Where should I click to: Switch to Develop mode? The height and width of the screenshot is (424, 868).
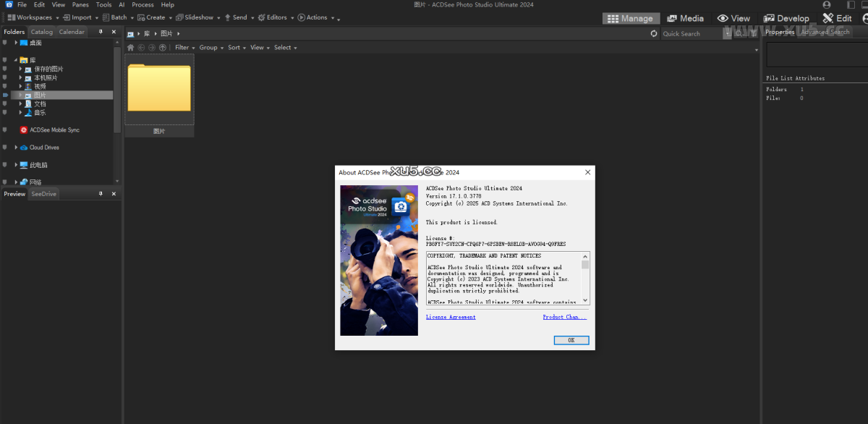(x=787, y=18)
